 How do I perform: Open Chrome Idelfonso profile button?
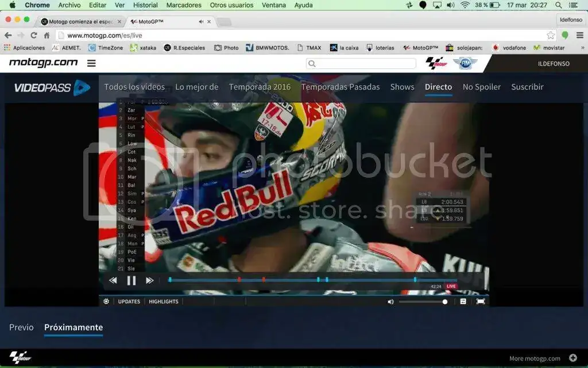[571, 20]
